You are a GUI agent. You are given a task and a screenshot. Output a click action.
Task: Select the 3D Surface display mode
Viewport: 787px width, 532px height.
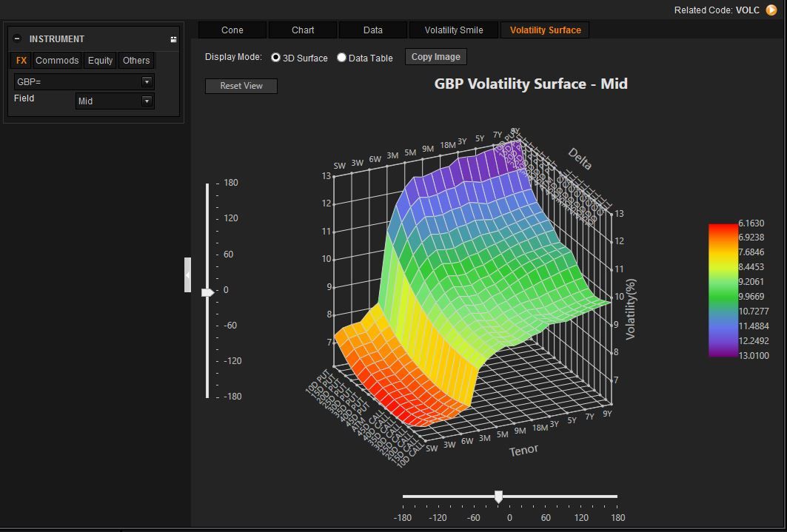tap(275, 58)
